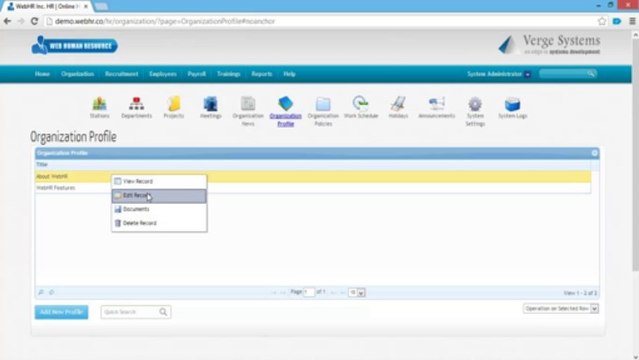Click the grid reload icon in footer
Image resolution: width=639 pixels, height=360 pixels.
click(51, 292)
